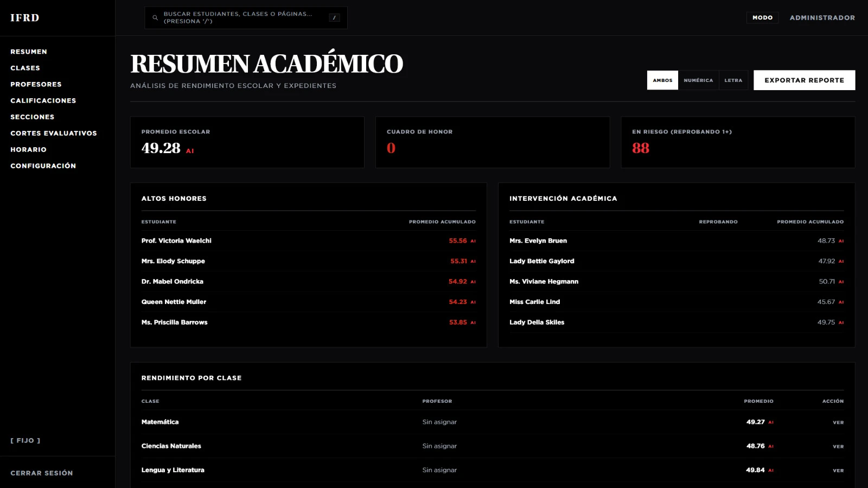868x488 pixels.
Task: Click the search magnifier icon
Action: point(155,18)
